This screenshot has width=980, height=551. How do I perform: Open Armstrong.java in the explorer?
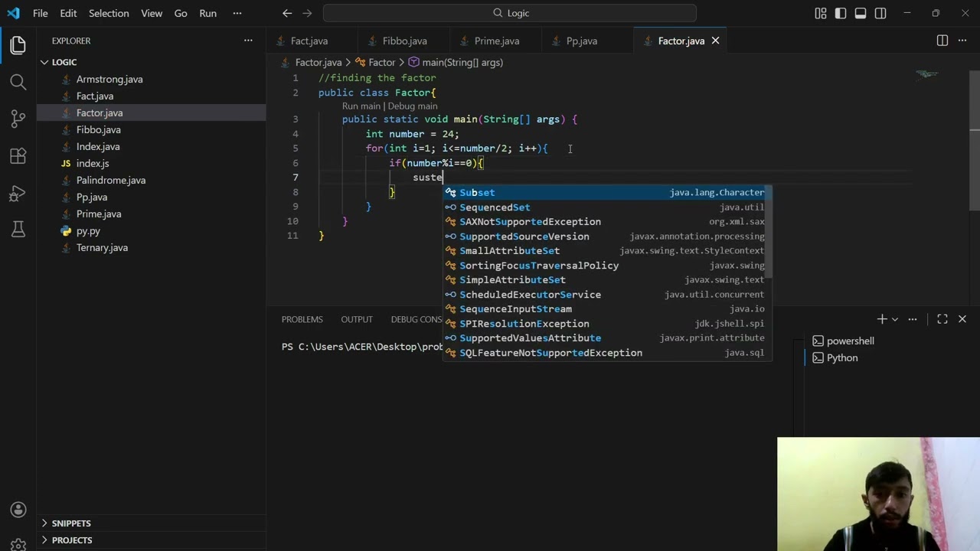[x=152, y=79]
